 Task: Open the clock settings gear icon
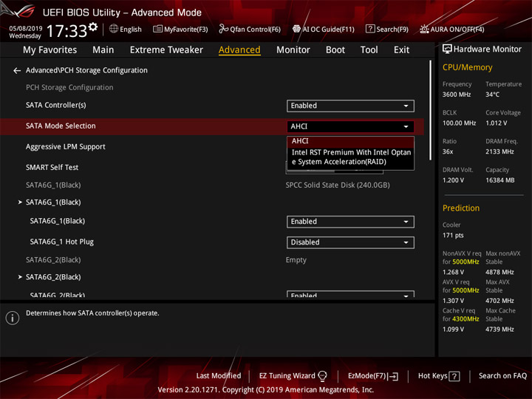93,27
